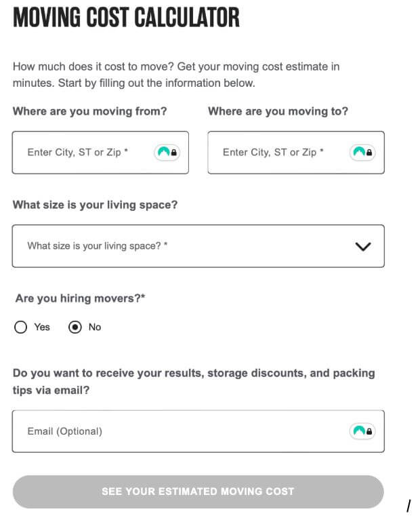
Task: Focus the moving-to City, ST or Zip field
Action: coord(278,153)
